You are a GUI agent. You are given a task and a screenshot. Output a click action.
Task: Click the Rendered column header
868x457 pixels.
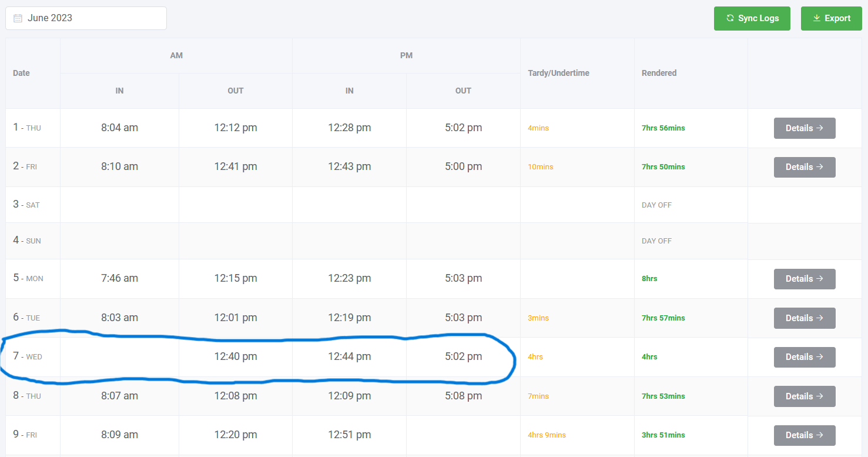click(659, 73)
